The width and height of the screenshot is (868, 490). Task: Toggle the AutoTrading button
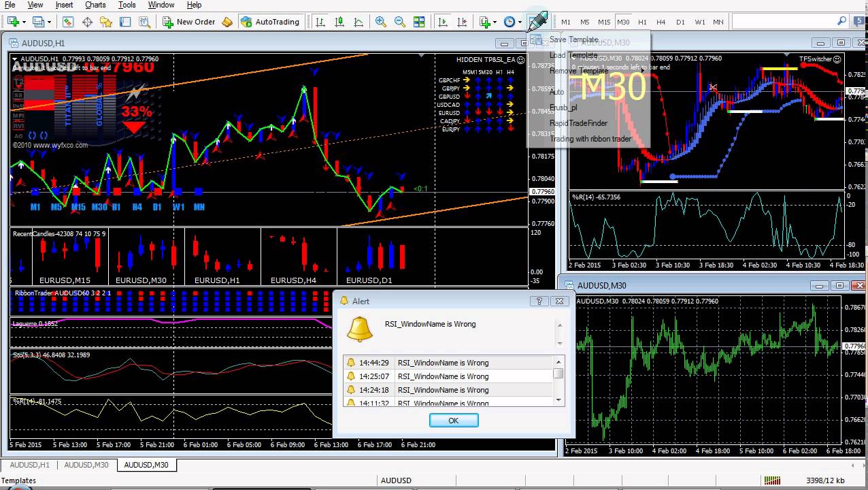pos(271,22)
